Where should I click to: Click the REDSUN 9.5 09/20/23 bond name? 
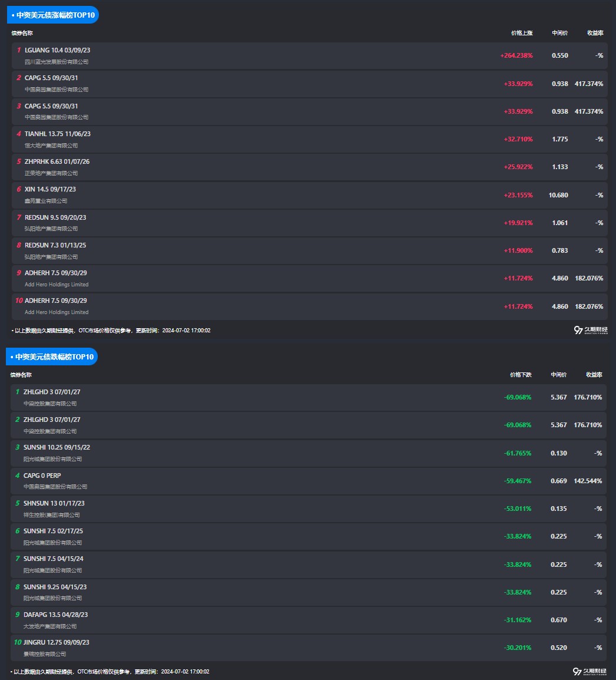(55, 217)
